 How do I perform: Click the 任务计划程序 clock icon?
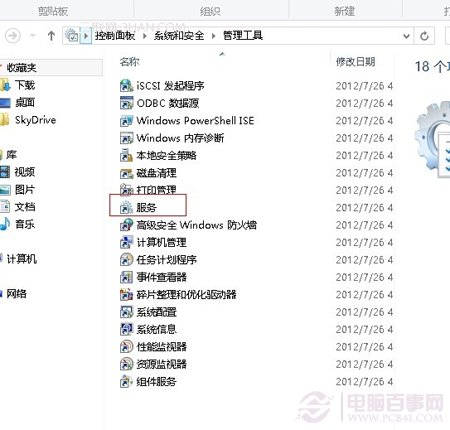[126, 259]
